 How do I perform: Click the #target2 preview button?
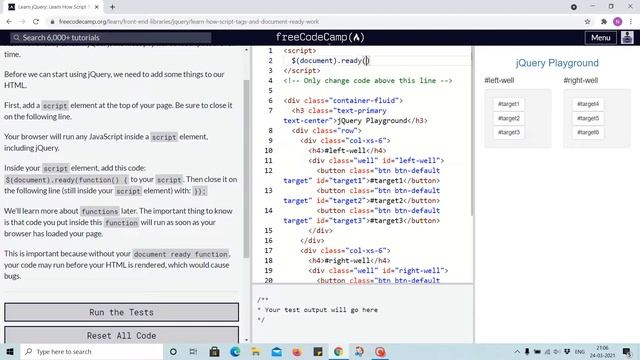pos(509,118)
